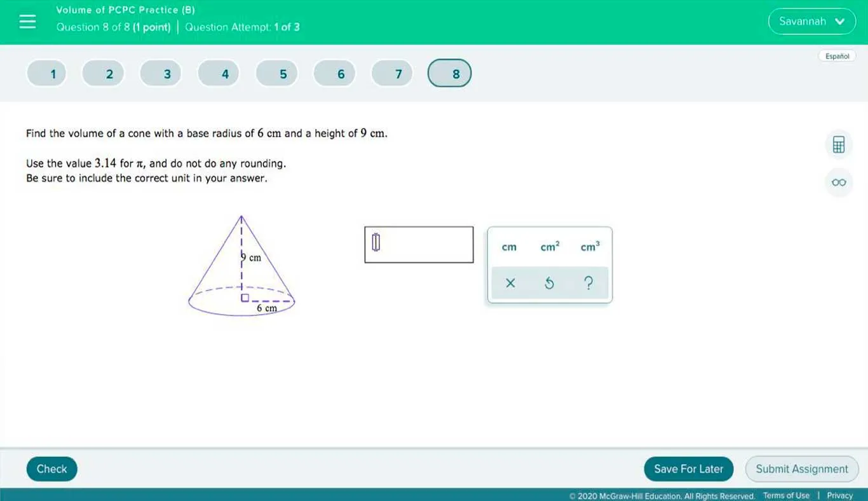The height and width of the screenshot is (501, 868).
Task: Click Save For Later
Action: click(x=688, y=469)
